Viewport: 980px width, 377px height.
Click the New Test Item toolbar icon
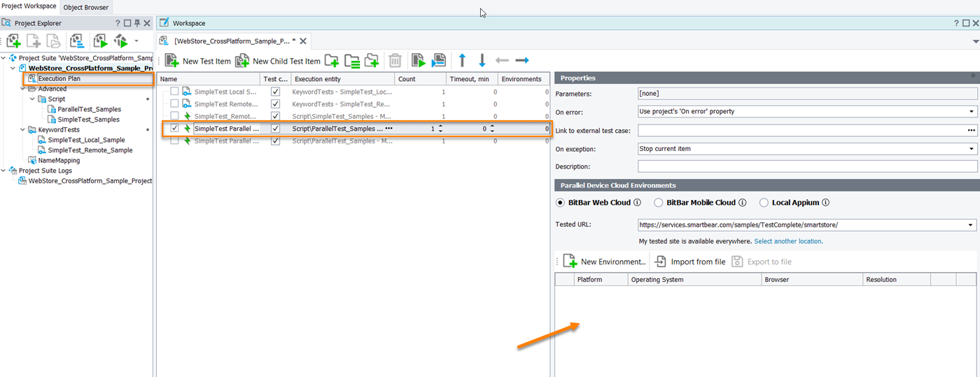point(172,61)
